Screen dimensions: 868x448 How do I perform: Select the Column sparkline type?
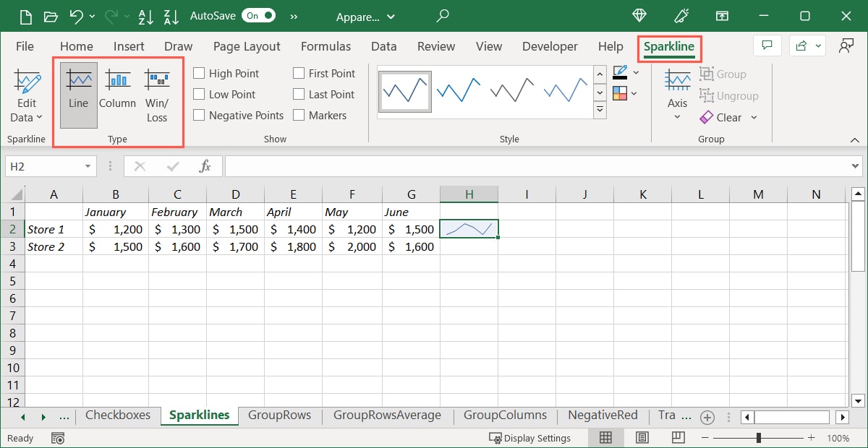point(117,92)
